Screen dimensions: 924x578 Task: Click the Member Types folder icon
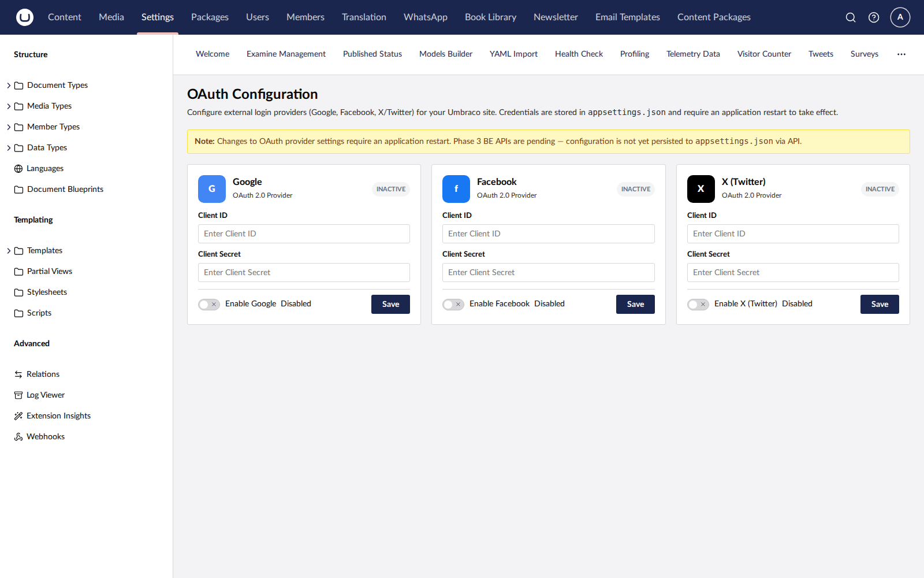[x=18, y=127]
